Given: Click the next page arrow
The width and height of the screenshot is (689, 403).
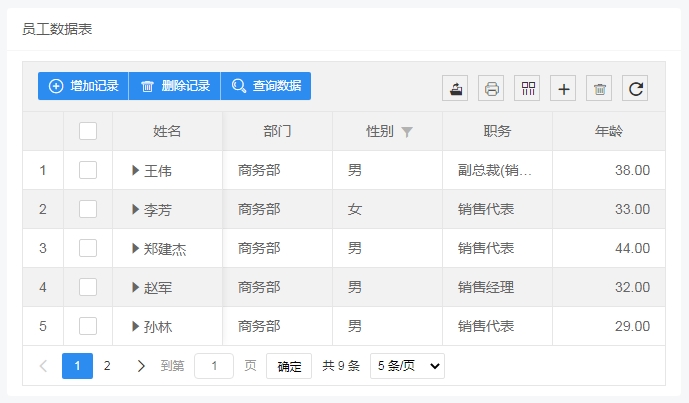Looking at the screenshot, I should (x=141, y=366).
